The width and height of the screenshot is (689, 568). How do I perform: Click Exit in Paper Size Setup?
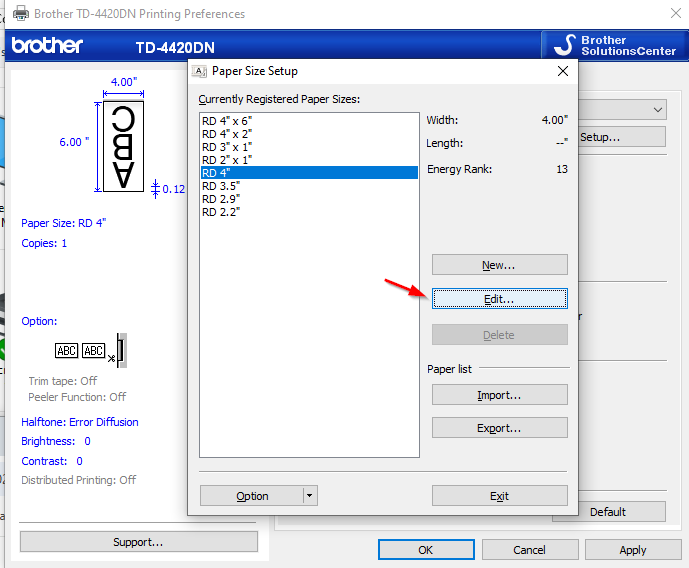[x=500, y=496]
